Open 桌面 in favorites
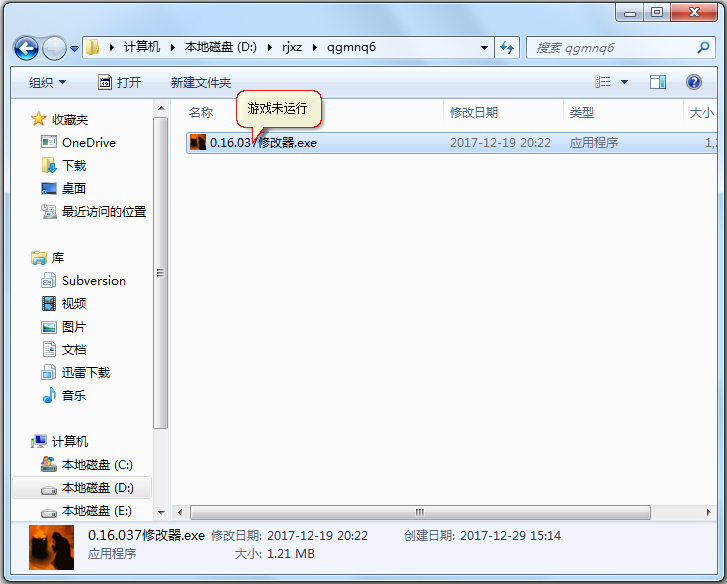 pos(74,188)
